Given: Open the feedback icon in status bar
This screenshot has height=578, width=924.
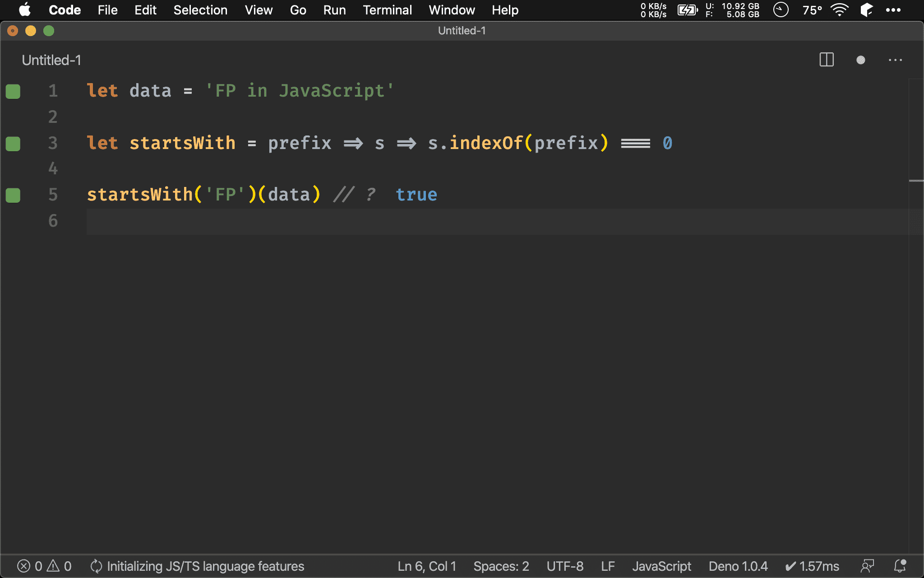Looking at the screenshot, I should pyautogui.click(x=867, y=566).
